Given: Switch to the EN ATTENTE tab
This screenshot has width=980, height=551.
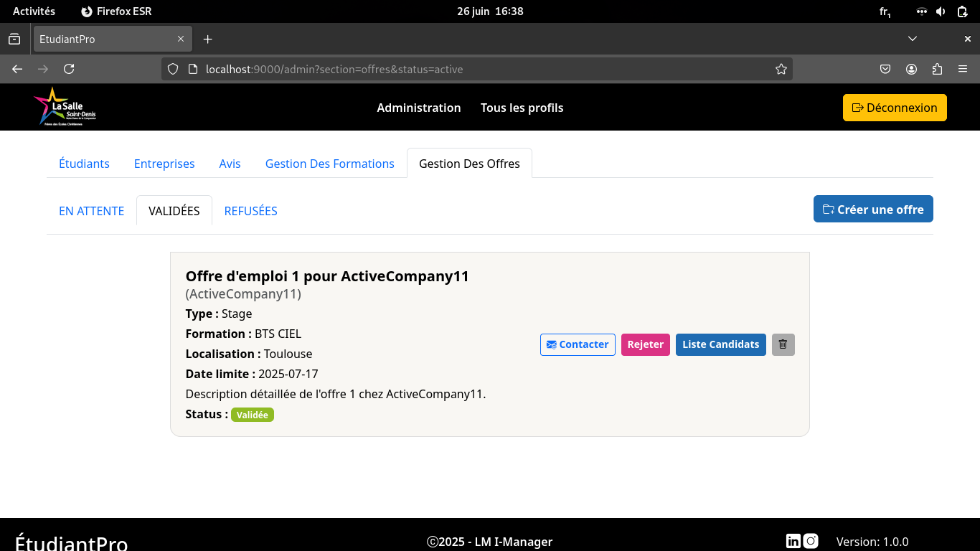Looking at the screenshot, I should [x=91, y=211].
